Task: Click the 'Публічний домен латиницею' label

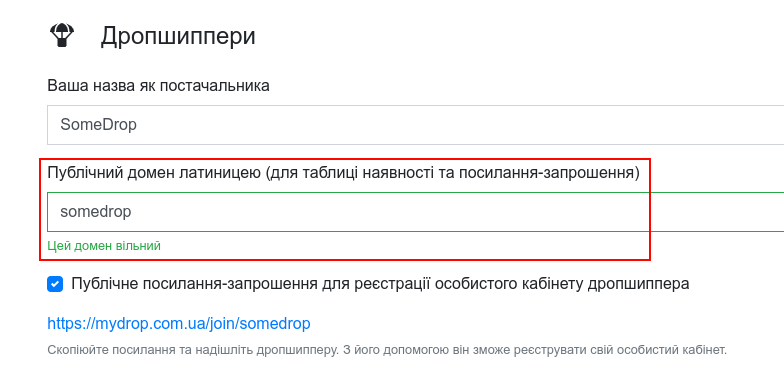Action: (154, 174)
